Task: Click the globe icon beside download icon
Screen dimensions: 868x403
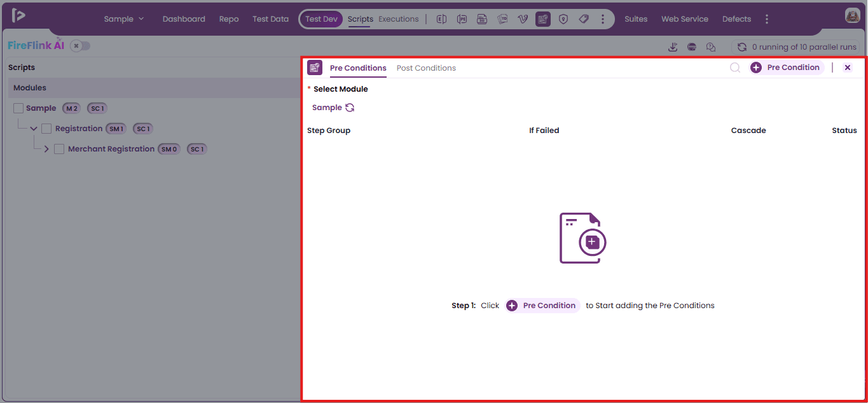Action: click(692, 47)
